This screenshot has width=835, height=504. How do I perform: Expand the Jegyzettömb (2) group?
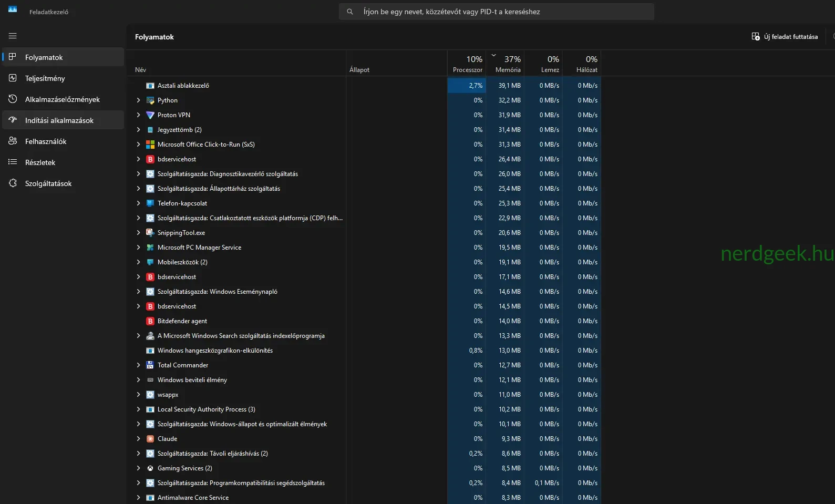tap(138, 130)
